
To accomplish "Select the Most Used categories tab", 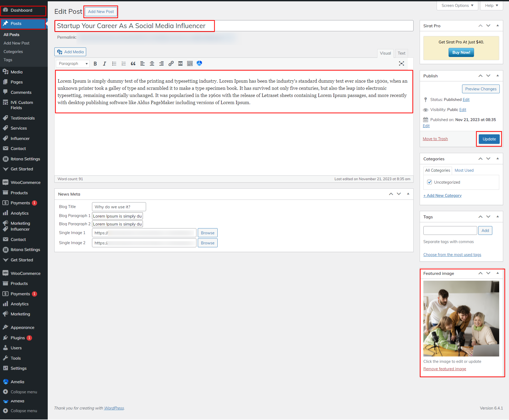I will point(464,170).
